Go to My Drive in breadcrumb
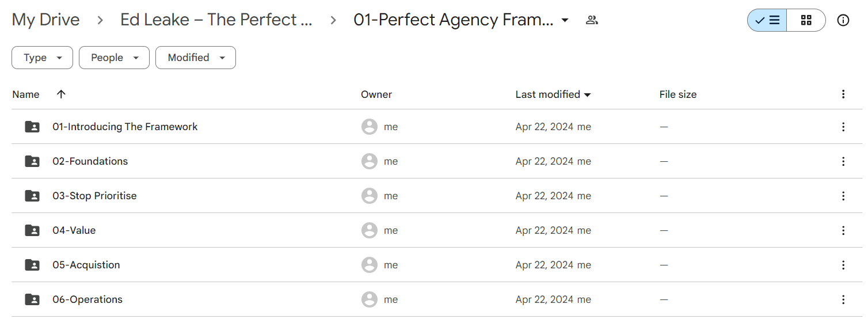The width and height of the screenshot is (868, 319). (45, 20)
